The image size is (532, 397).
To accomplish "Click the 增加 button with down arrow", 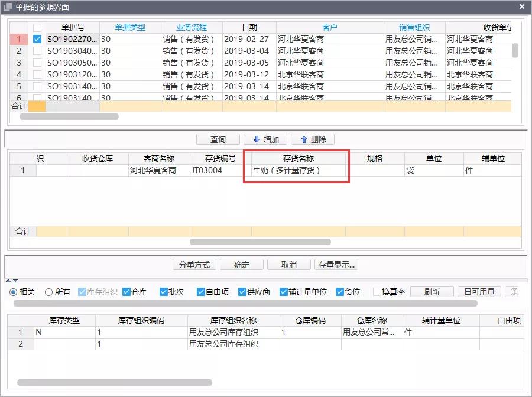I will coord(265,139).
